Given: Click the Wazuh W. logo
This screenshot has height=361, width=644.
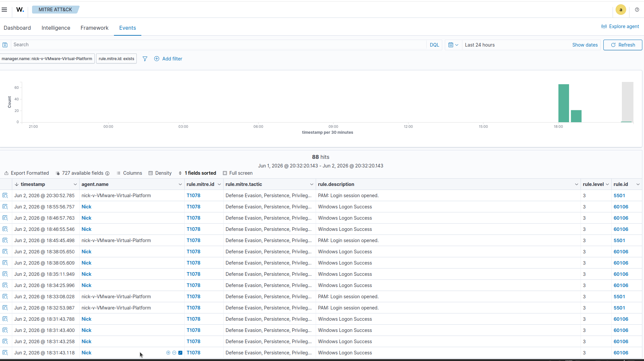Looking at the screenshot, I should coord(20,10).
